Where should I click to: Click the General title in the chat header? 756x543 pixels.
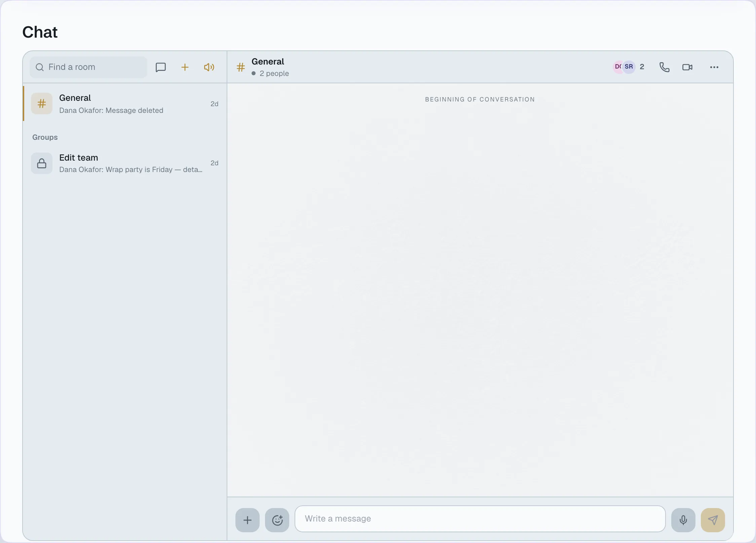(268, 61)
